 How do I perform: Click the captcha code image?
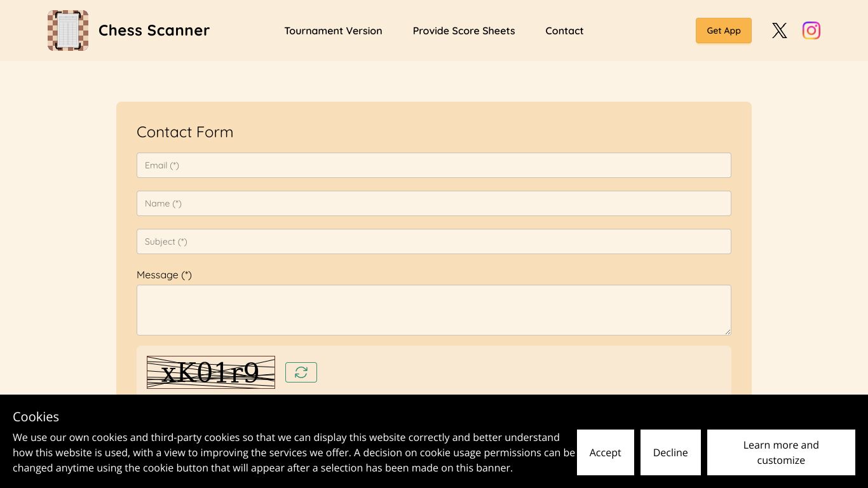tap(210, 372)
